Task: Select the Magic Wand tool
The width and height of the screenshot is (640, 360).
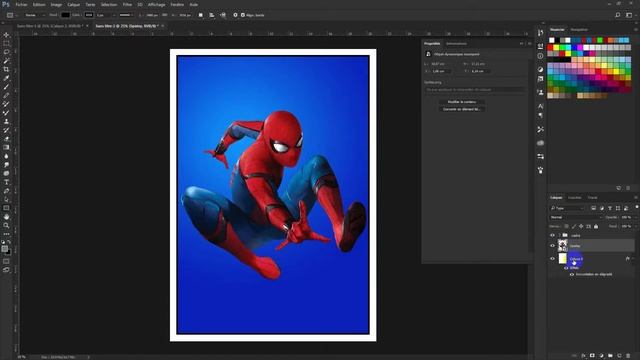Action: click(7, 60)
